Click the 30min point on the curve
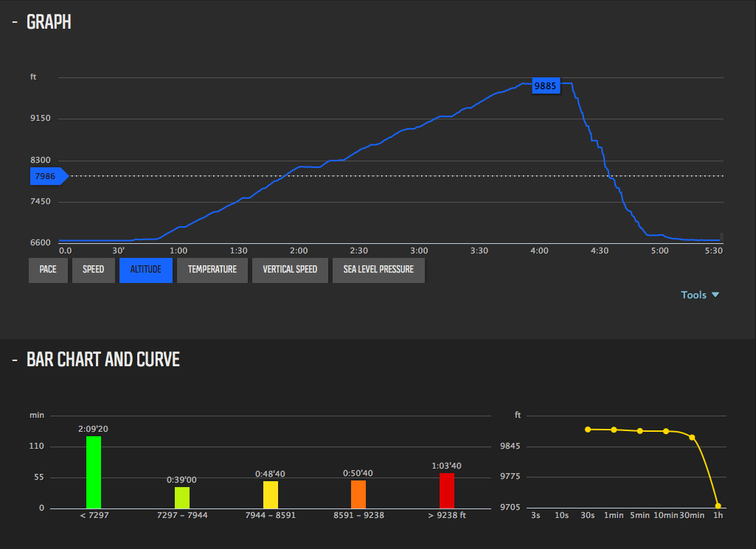Screen dimensions: 756x549 click(692, 437)
